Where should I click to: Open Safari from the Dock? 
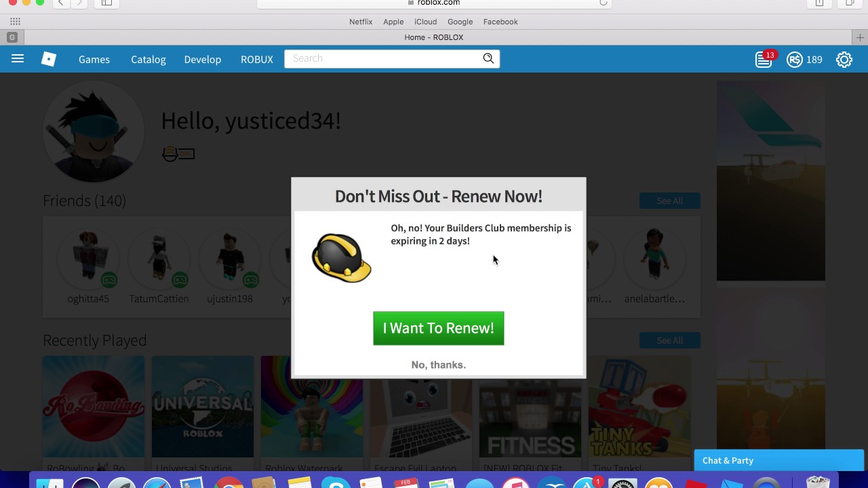(157, 483)
